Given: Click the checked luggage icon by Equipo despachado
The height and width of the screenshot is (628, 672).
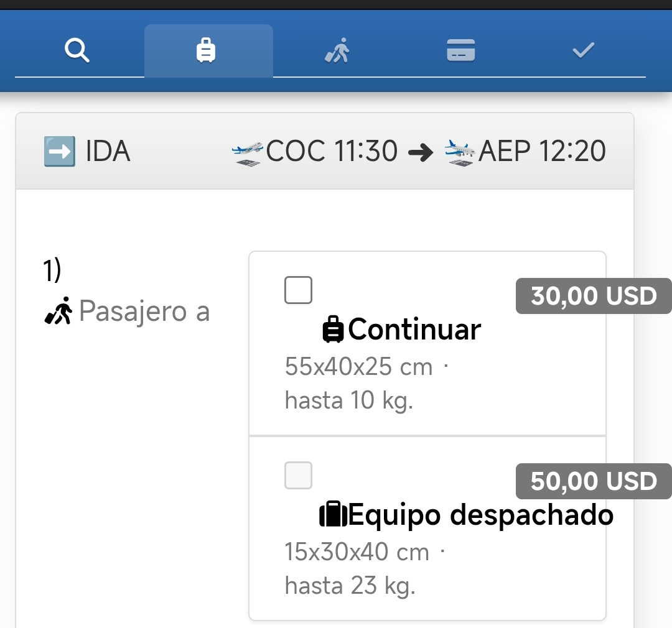Looking at the screenshot, I should pos(333,515).
